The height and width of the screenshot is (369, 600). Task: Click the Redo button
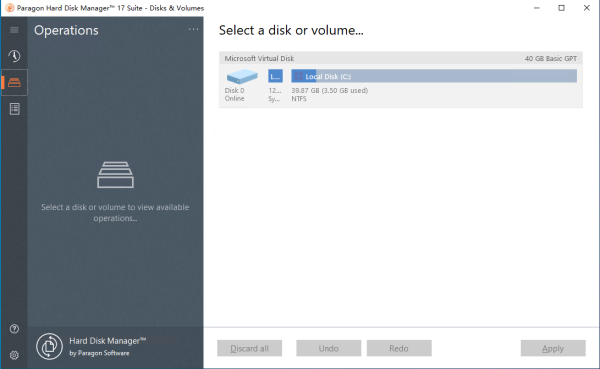click(399, 348)
